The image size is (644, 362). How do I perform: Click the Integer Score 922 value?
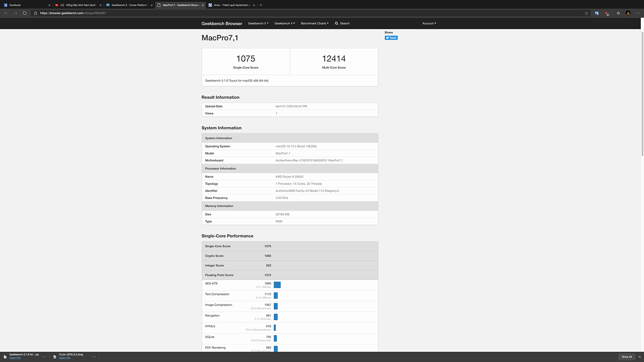[268, 265]
